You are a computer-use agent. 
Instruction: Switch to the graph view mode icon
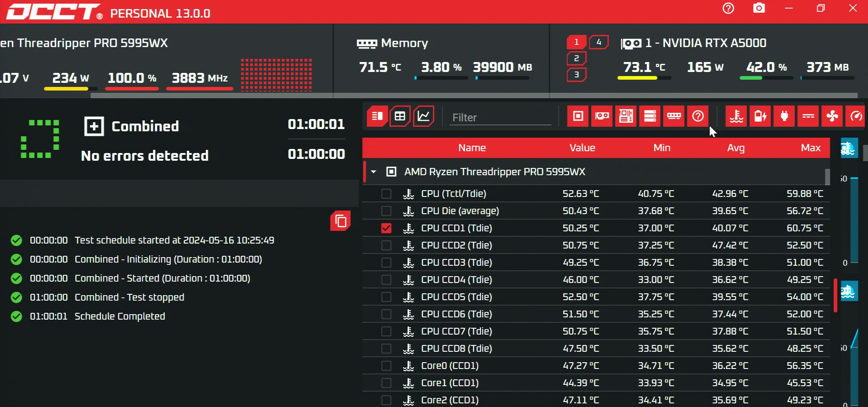click(x=424, y=116)
